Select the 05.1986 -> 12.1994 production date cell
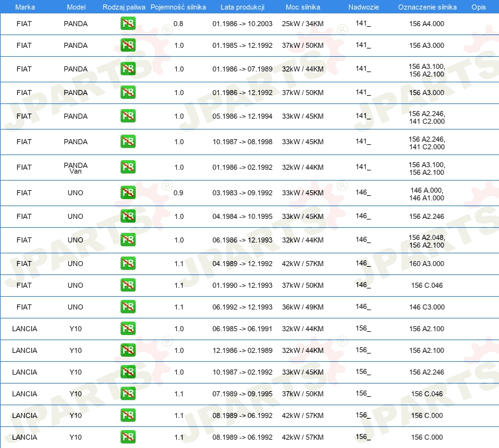499x448 pixels. click(x=242, y=116)
